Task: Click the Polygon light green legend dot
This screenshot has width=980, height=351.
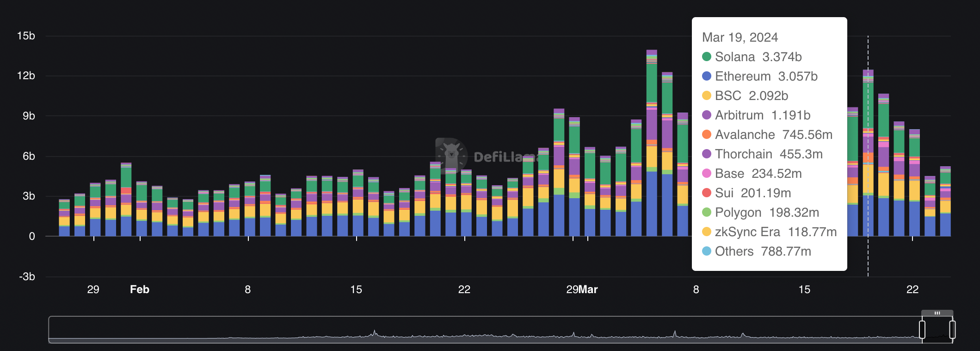Action: tap(706, 212)
